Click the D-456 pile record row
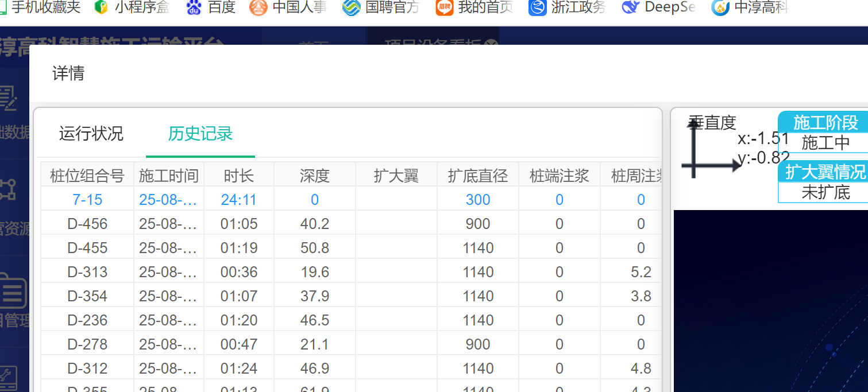Viewport: 868px width, 392px height. coord(87,224)
